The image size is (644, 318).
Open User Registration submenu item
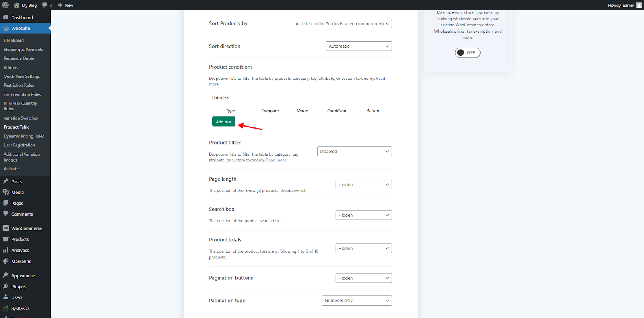(x=19, y=145)
